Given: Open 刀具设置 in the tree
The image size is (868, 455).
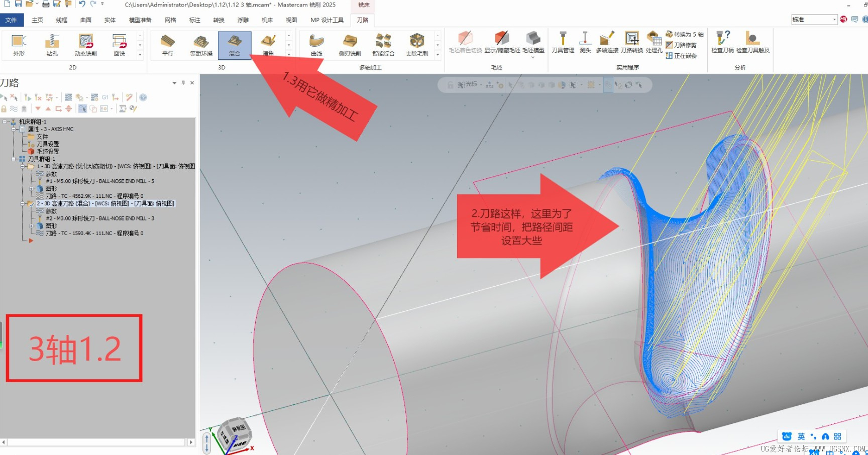Looking at the screenshot, I should coord(44,144).
